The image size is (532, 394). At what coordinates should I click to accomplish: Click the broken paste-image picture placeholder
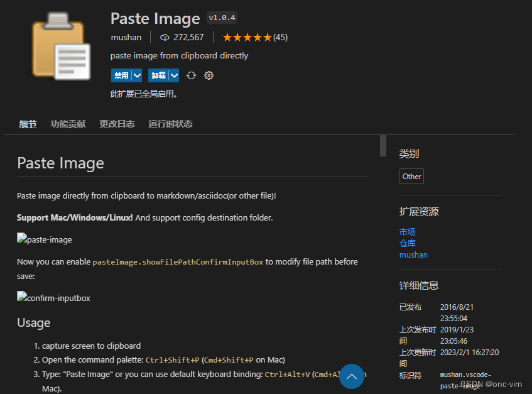pyautogui.click(x=22, y=238)
